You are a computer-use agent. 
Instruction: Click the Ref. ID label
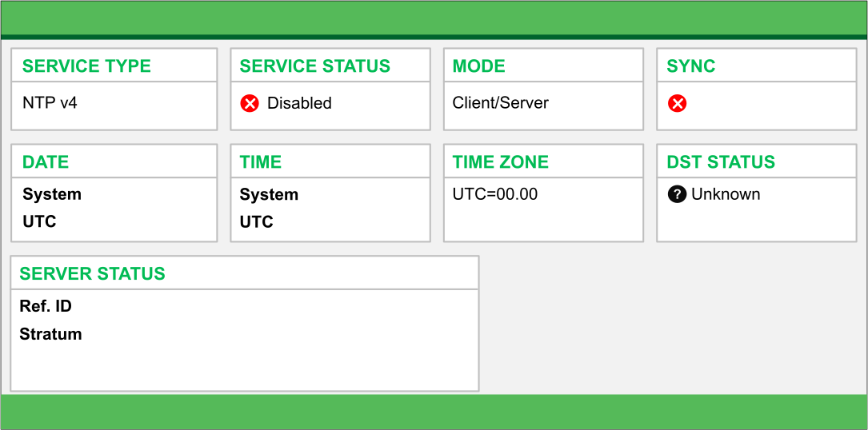46,306
